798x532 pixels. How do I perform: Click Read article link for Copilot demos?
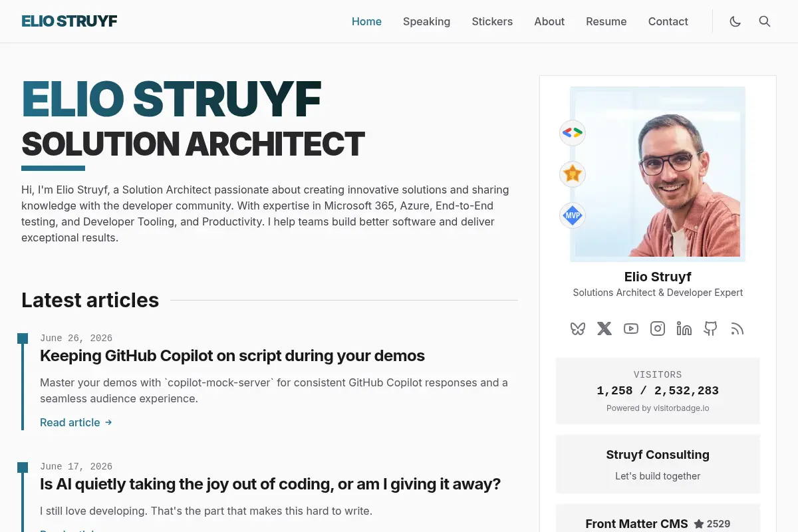76,422
